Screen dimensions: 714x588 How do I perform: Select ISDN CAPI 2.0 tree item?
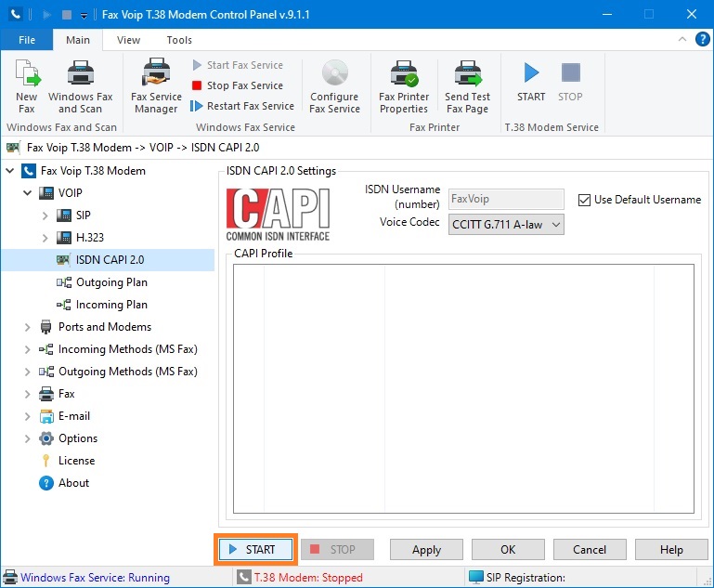tap(110, 260)
